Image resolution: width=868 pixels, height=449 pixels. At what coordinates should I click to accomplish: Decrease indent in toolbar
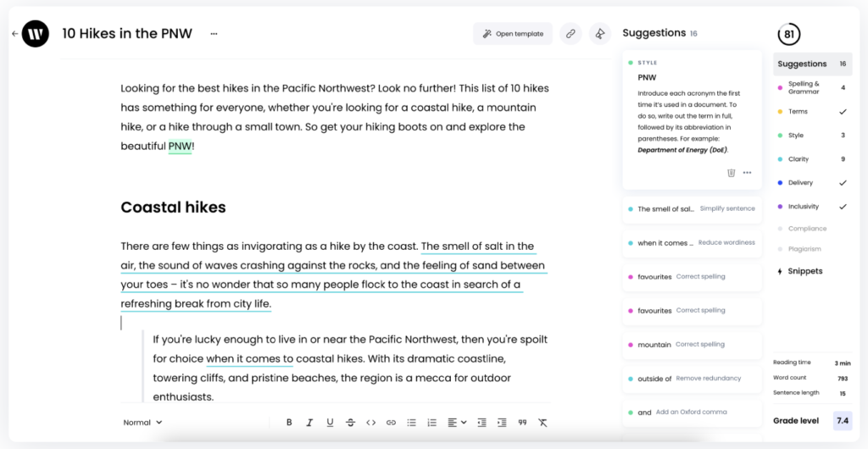tap(481, 423)
